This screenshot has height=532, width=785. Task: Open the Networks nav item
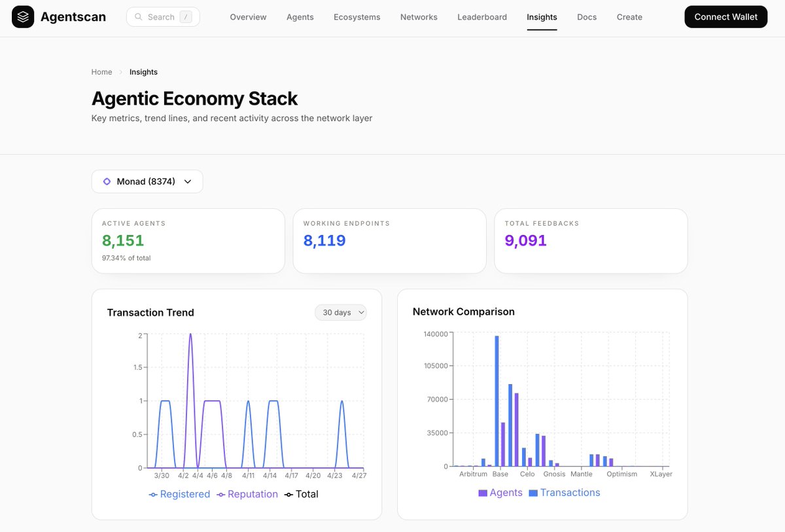click(x=419, y=17)
